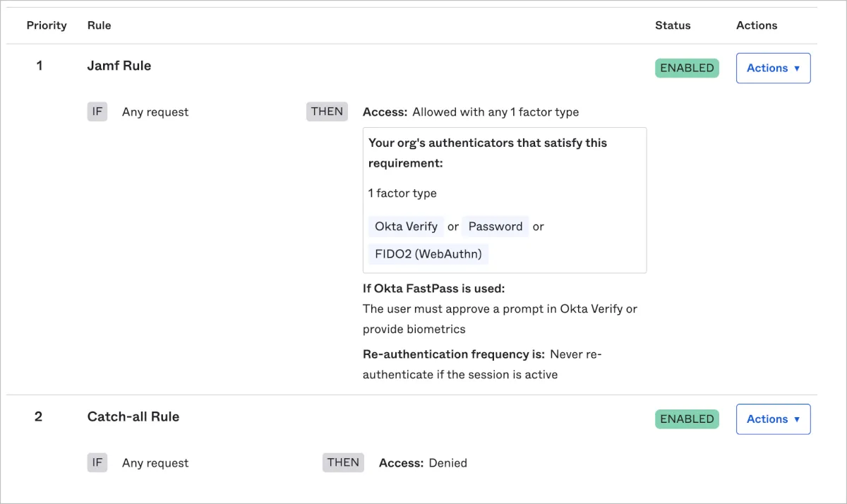
Task: Select the Password authenticator chip
Action: pos(495,227)
